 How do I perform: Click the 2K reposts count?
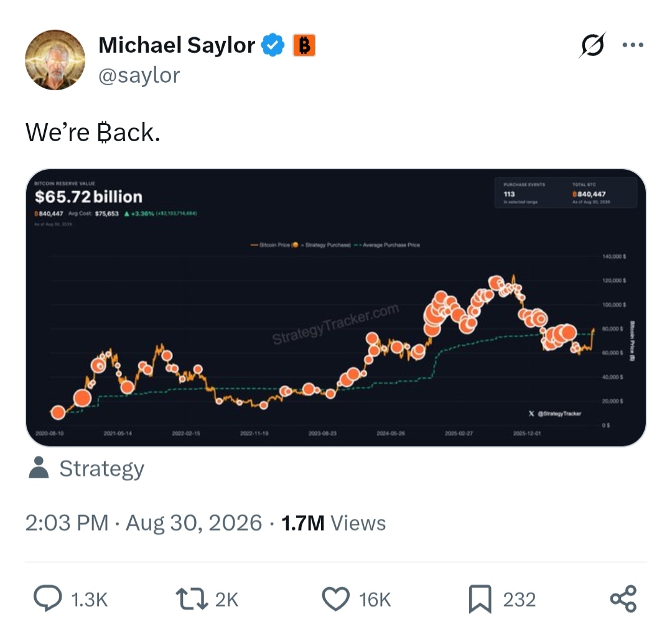click(x=226, y=600)
